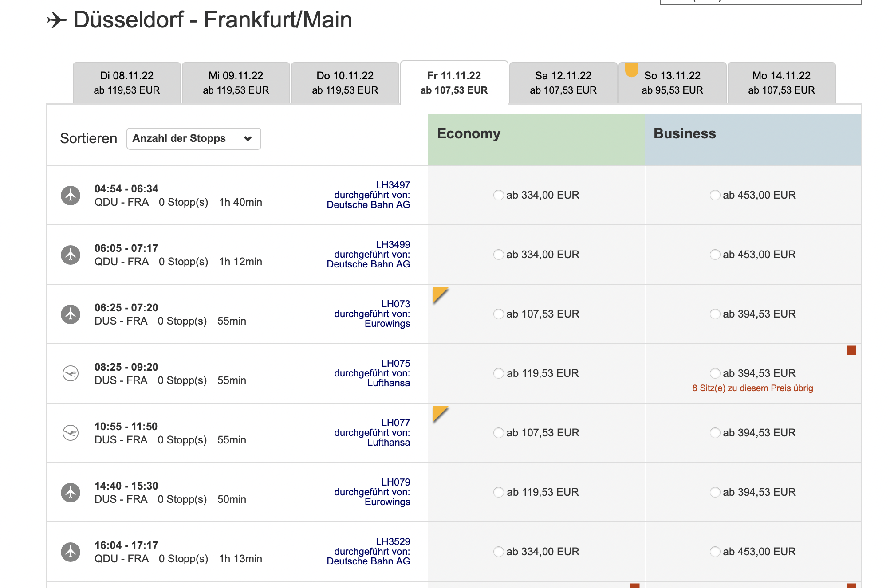Click the plane icon for the 06:25 Eurowings flight
890x588 pixels.
pyautogui.click(x=71, y=314)
